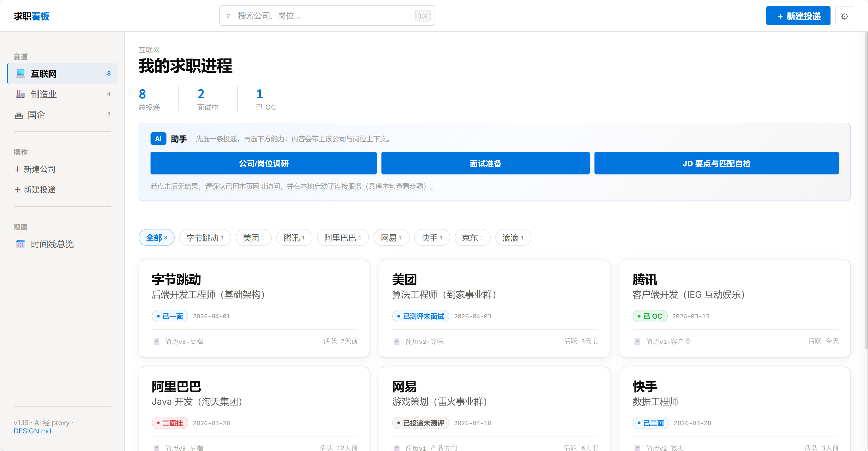Screen dimensions: 868x451
Task: Click 后端开发工程师（基础架构）position text
Action: tap(208, 295)
